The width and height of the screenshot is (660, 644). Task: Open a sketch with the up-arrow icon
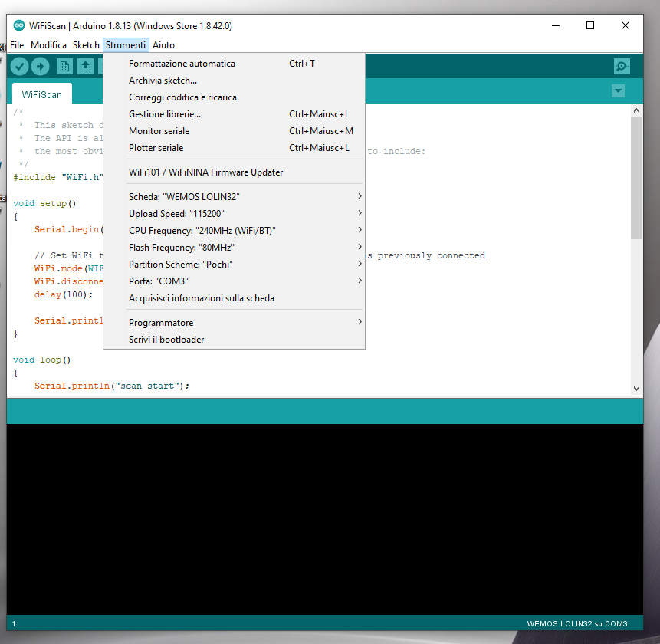(85, 66)
